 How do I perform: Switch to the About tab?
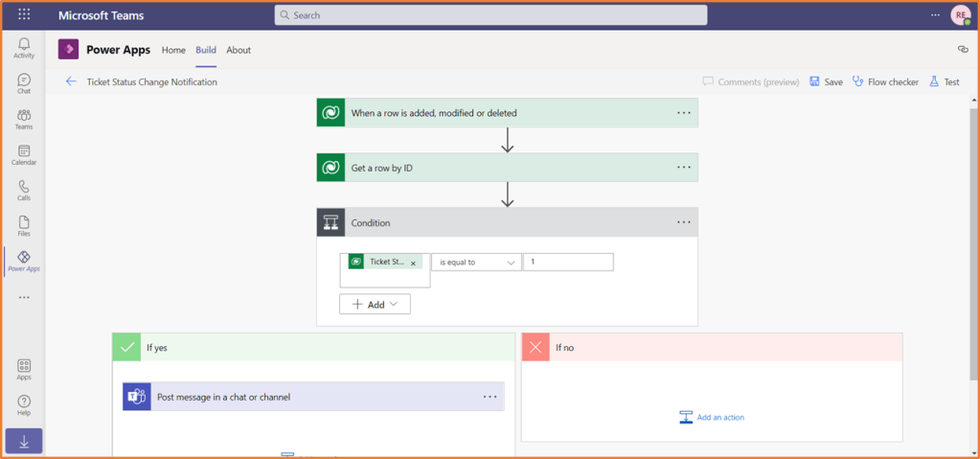pos(239,50)
